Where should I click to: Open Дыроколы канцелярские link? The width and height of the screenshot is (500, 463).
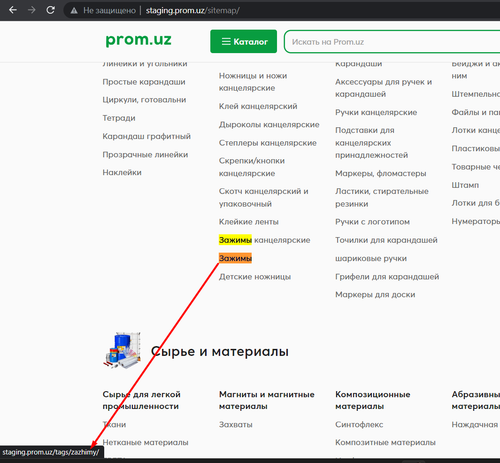(269, 125)
